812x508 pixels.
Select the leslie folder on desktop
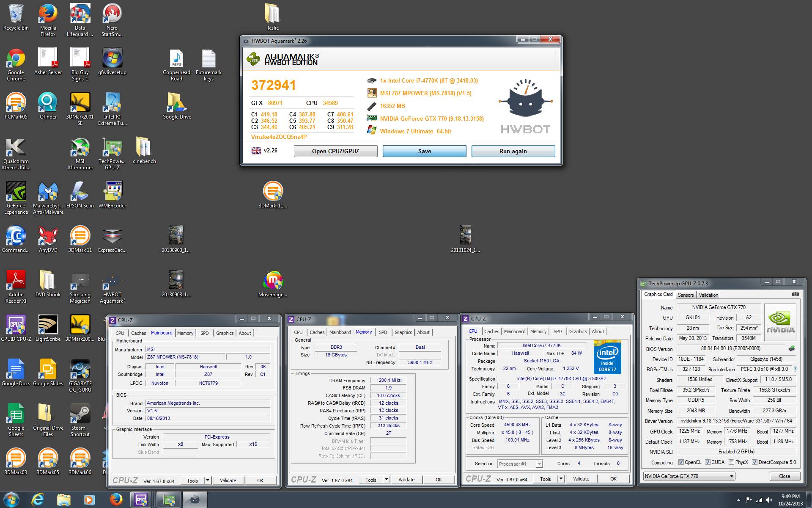click(x=273, y=17)
